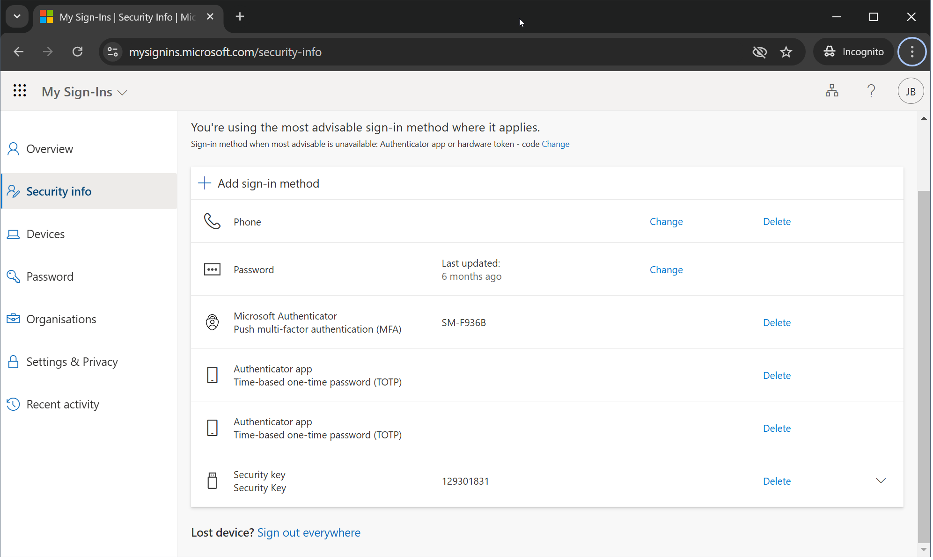The height and width of the screenshot is (560, 933).
Task: Click Change for the Phone method
Action: pyautogui.click(x=666, y=222)
